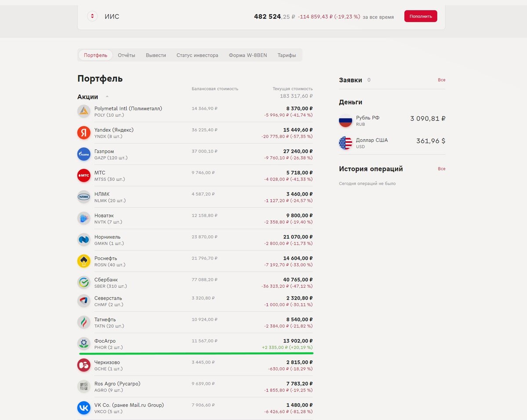The width and height of the screenshot is (527, 420).
Task: Click the ИИС account name
Action: point(112,17)
